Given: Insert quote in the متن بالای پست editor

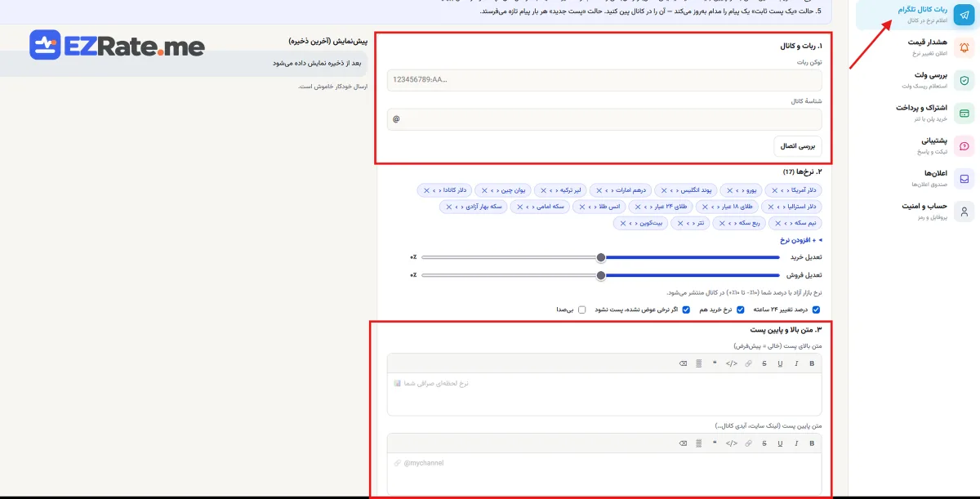Looking at the screenshot, I should (715, 363).
